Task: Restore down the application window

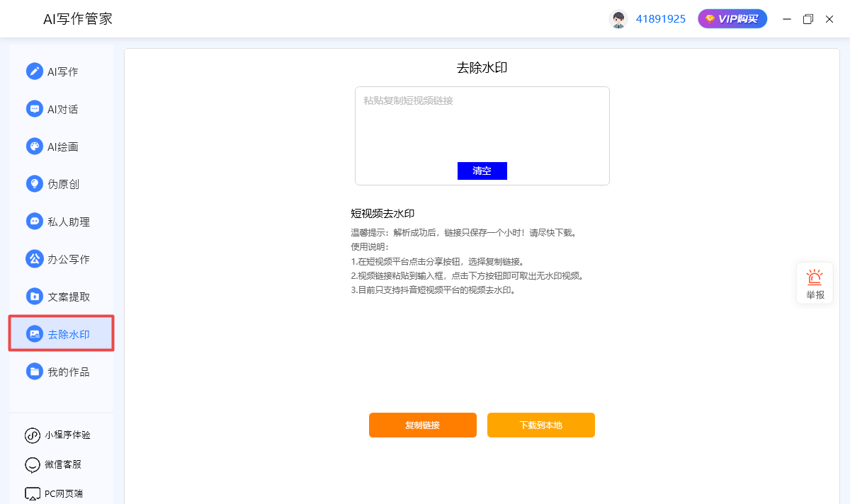Action: [808, 19]
